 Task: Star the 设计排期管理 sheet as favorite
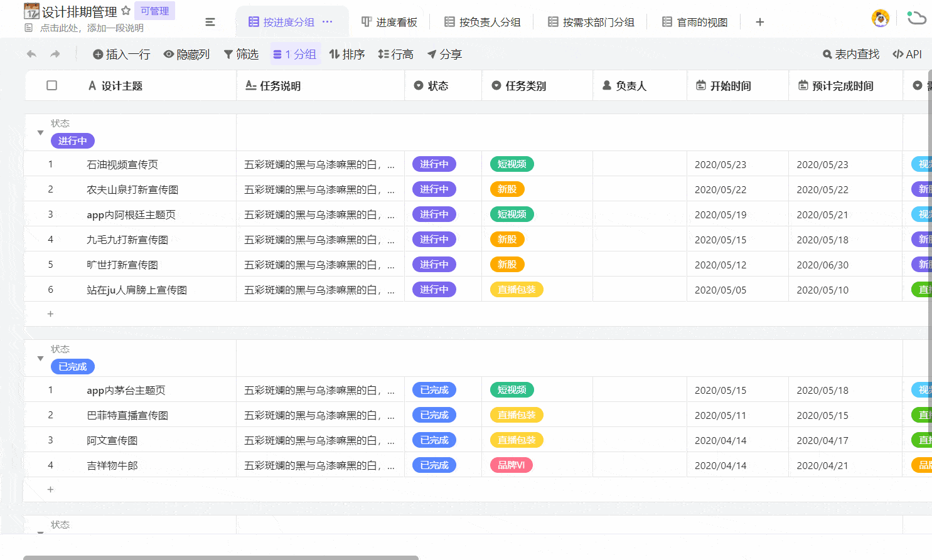click(x=126, y=11)
